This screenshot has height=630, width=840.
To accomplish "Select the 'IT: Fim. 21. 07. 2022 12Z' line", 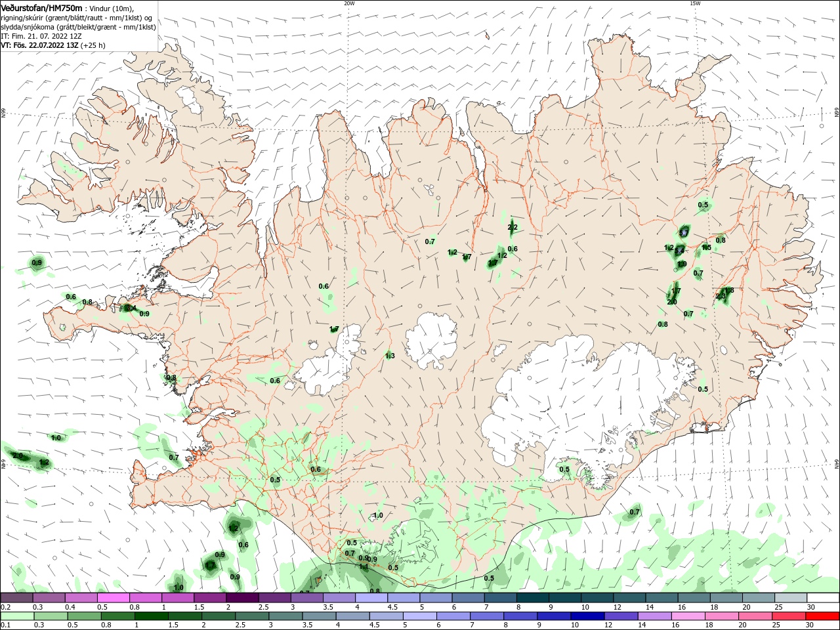I will pos(41,36).
